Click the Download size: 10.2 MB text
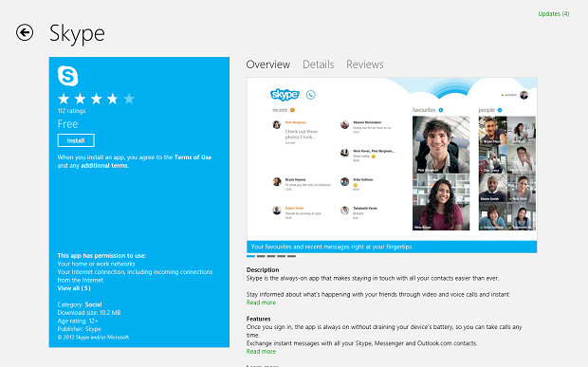This screenshot has height=367, width=588. [89, 313]
